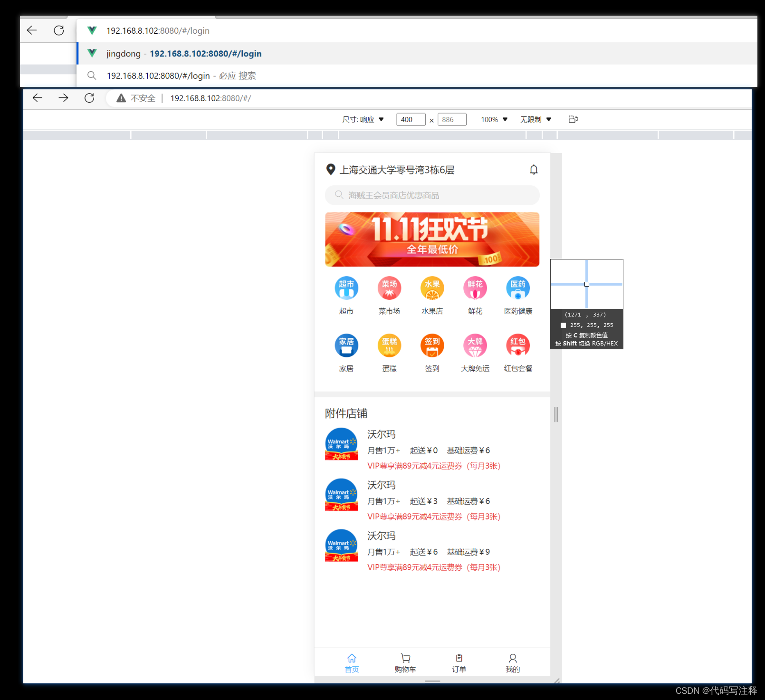Open the Walmart logo for the 基础运费¥9 shop

[x=341, y=546]
